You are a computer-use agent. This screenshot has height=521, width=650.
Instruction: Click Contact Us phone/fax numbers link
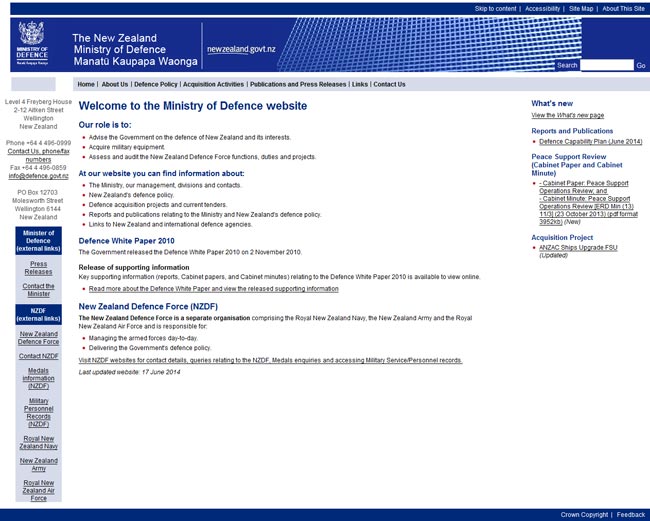click(39, 155)
